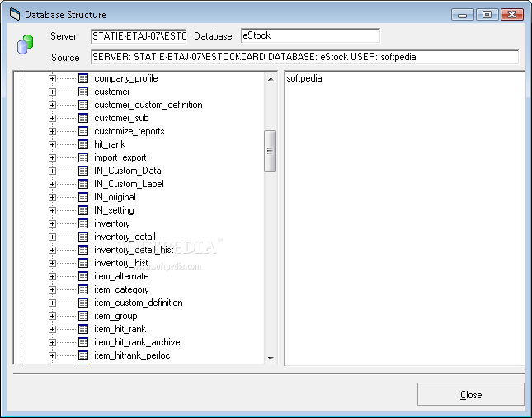This screenshot has height=418, width=532.
Task: Click the inventory table icon
Action: (x=83, y=223)
